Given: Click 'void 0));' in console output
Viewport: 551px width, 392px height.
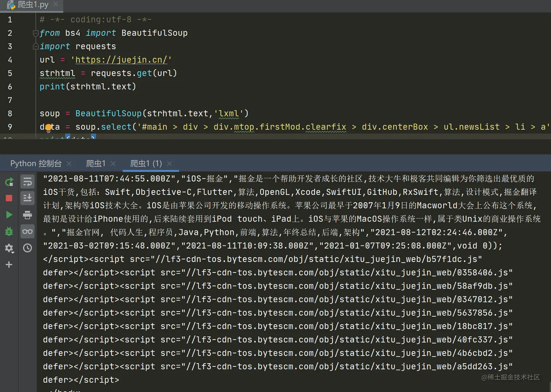Looking at the screenshot, I should point(480,246).
